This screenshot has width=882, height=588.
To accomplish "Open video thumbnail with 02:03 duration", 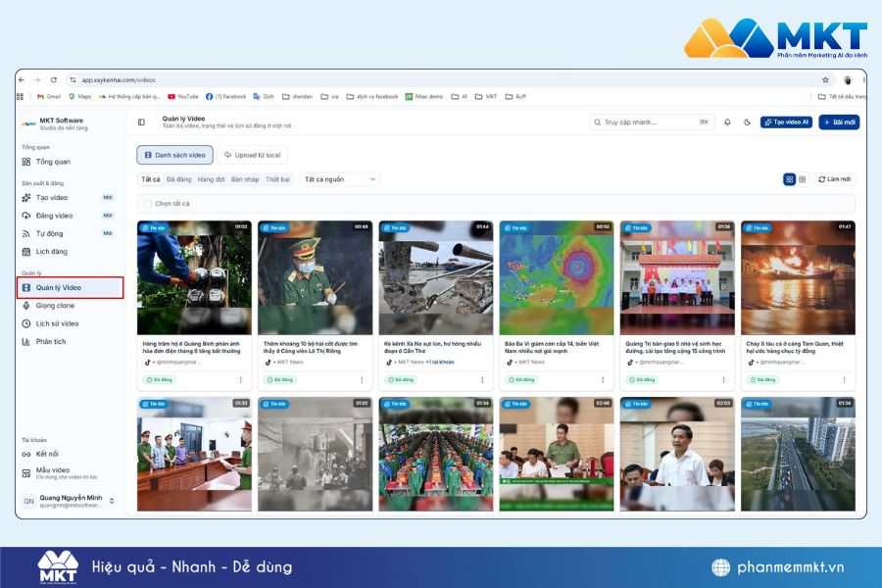I will 677,454.
